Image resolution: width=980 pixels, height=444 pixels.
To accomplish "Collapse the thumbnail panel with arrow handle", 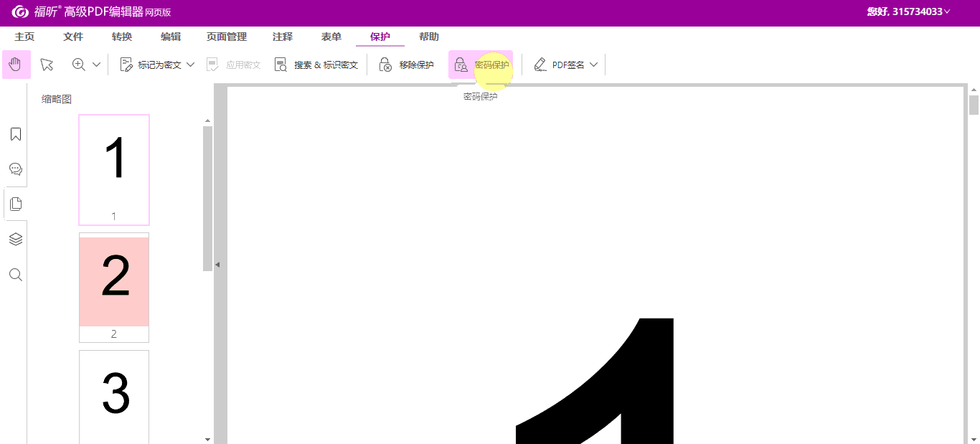I will [217, 265].
